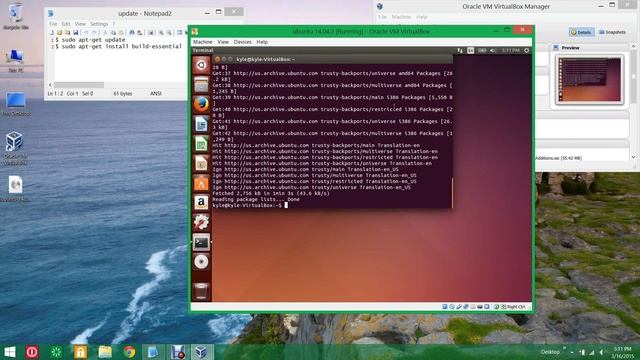Viewport: 640px width, 360px height.
Task: Open the Machine menu in VirtualBox Manager
Action: (401, 17)
